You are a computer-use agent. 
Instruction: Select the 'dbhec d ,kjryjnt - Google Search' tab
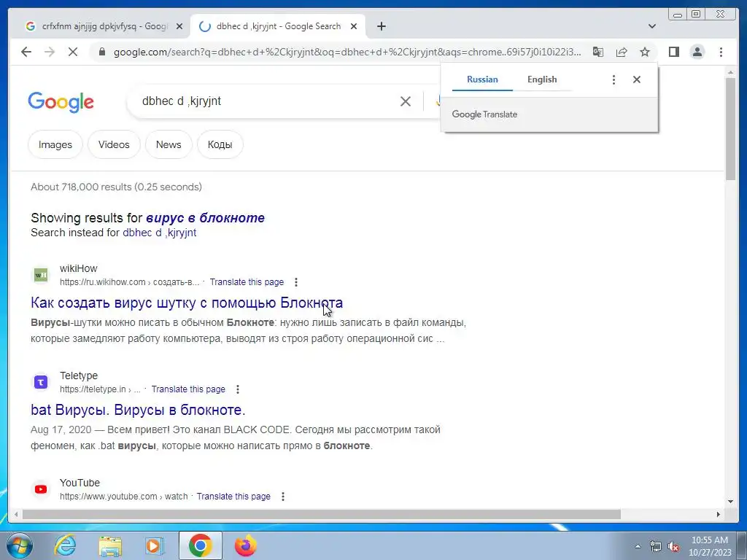(x=278, y=26)
